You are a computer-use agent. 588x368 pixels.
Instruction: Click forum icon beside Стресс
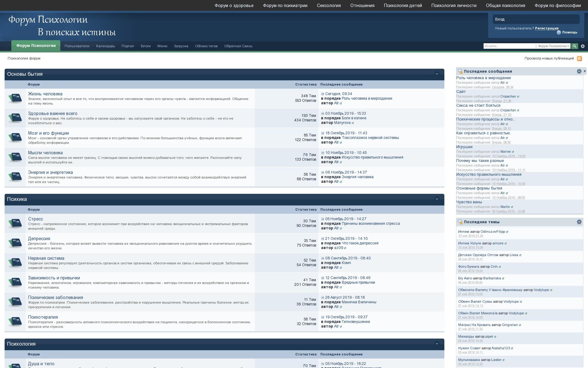point(15,223)
